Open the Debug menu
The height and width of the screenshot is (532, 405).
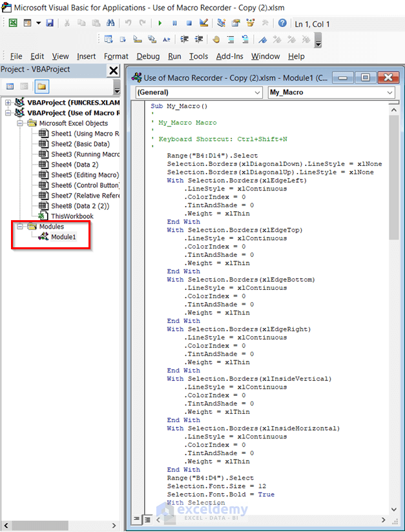click(x=148, y=56)
